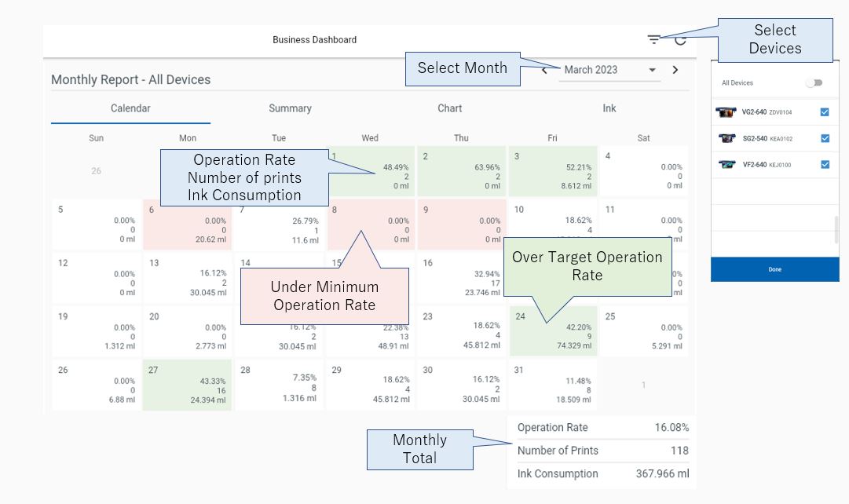The image size is (849, 504).
Task: Click the SG2-540 printer icon
Action: [727, 138]
